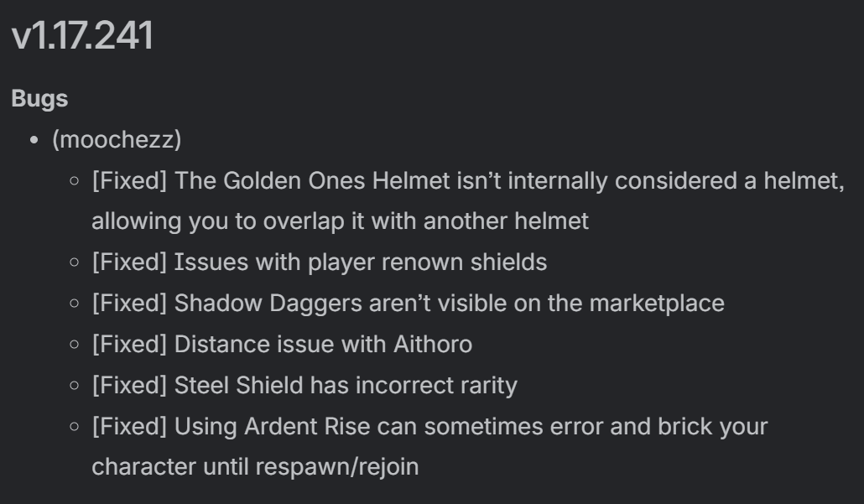Screen dimensions: 864x504
Task: Click the Steel Shield incorrect rarity entry
Action: (304, 386)
